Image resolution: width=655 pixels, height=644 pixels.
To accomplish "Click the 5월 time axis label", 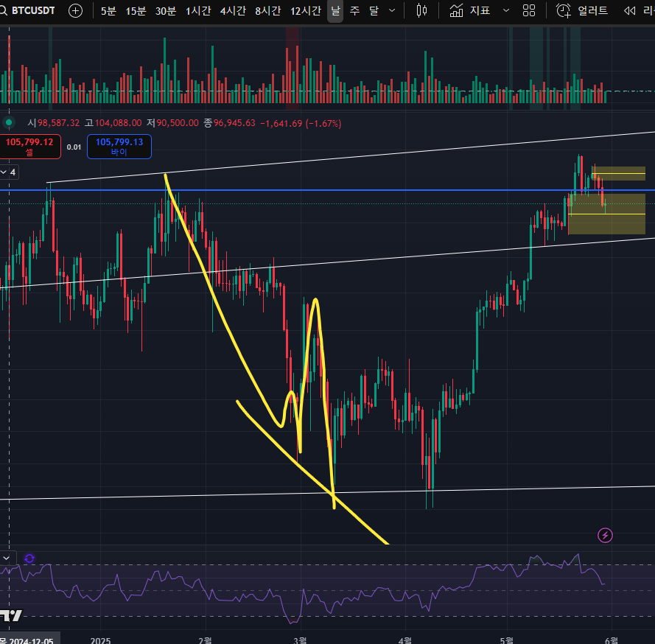I will [507, 640].
